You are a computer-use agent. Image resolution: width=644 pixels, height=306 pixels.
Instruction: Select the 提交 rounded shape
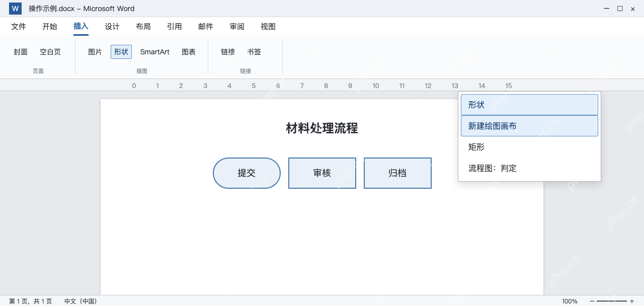(x=247, y=173)
